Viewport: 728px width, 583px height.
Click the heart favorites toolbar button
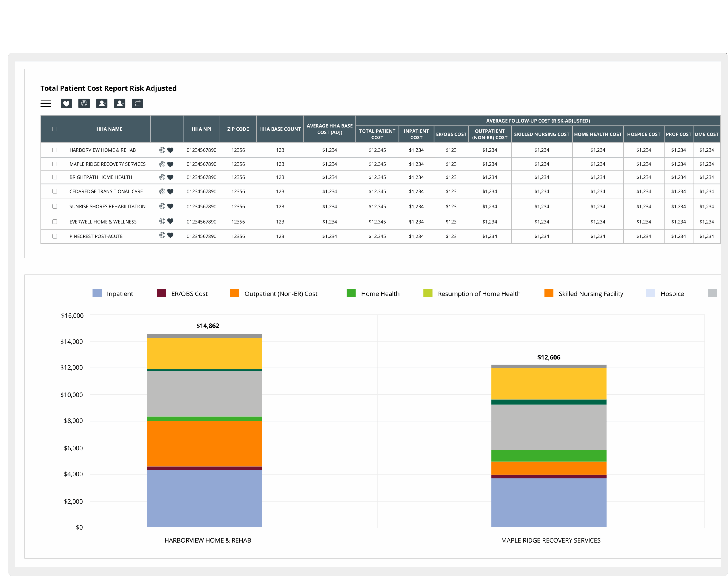point(66,103)
